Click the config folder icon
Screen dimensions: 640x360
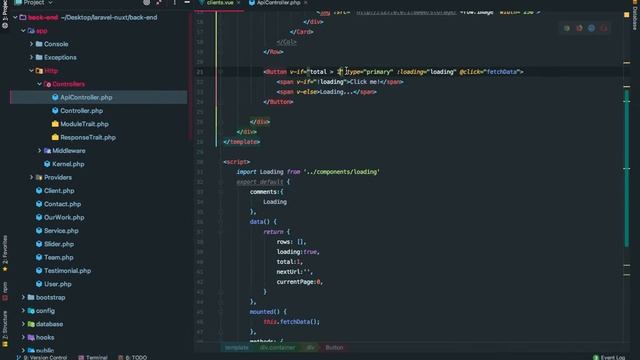(31, 311)
